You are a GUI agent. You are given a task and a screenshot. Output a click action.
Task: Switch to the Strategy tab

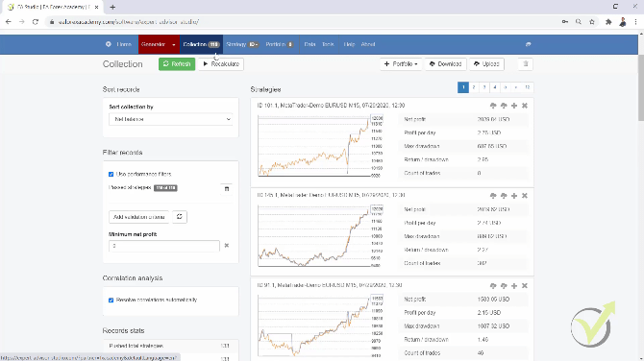coord(242,44)
